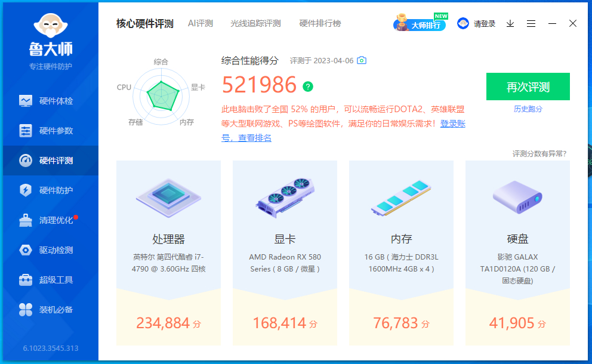
Task: Click the graphics card illustration
Action: 285,198
